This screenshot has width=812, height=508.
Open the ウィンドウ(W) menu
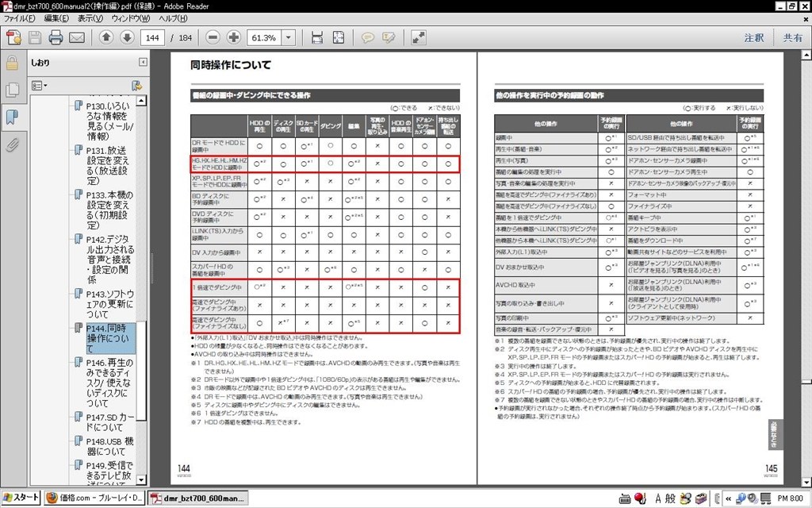pos(131,18)
